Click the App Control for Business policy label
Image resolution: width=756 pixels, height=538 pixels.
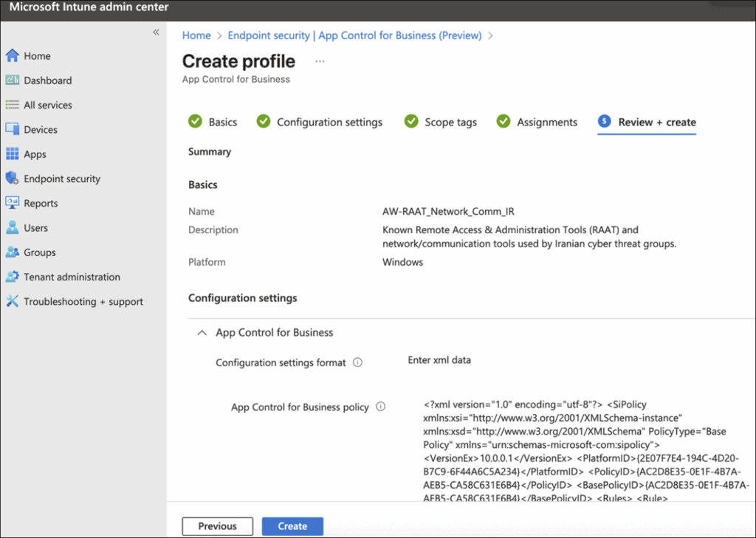pos(300,407)
